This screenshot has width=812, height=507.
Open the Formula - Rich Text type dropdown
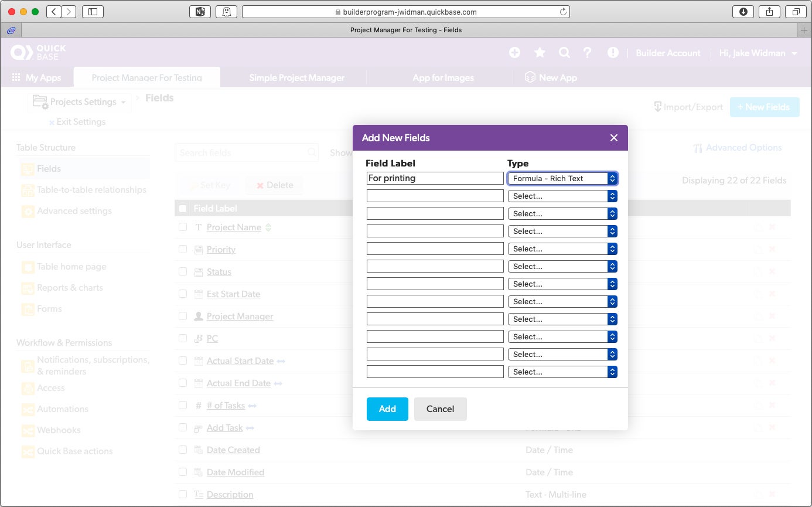[x=562, y=178]
